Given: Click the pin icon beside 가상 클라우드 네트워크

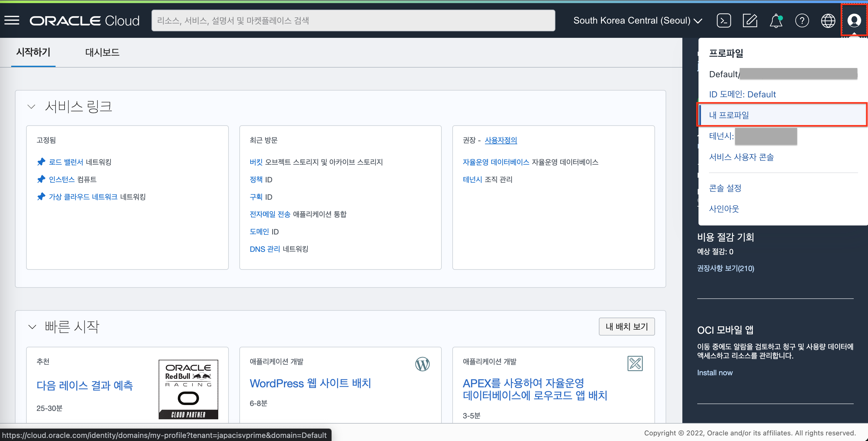Looking at the screenshot, I should pos(41,197).
